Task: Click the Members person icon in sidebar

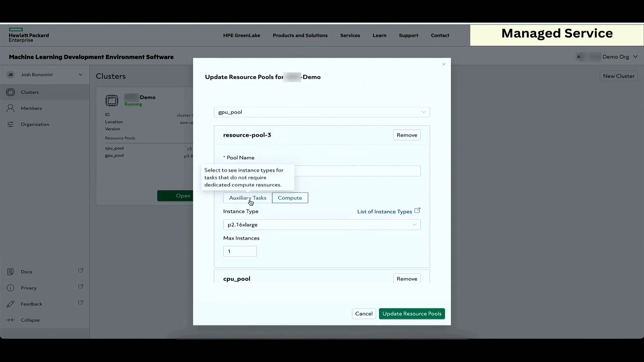Action: pyautogui.click(x=10, y=108)
